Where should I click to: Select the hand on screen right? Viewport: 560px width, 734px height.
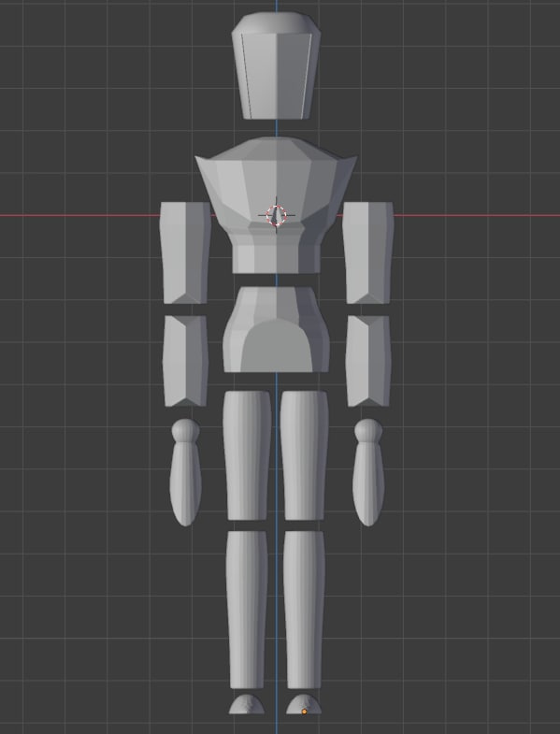368,472
